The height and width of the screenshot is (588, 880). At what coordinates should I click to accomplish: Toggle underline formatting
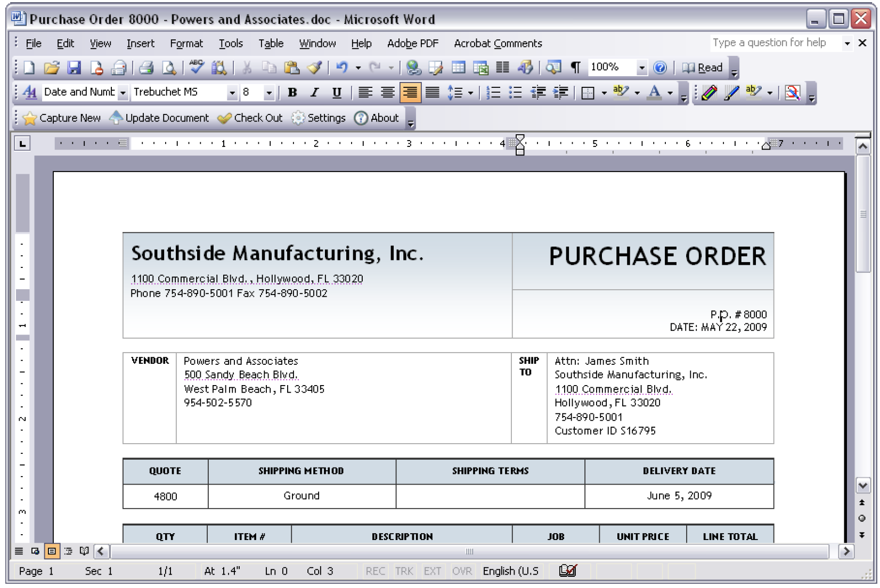point(337,92)
